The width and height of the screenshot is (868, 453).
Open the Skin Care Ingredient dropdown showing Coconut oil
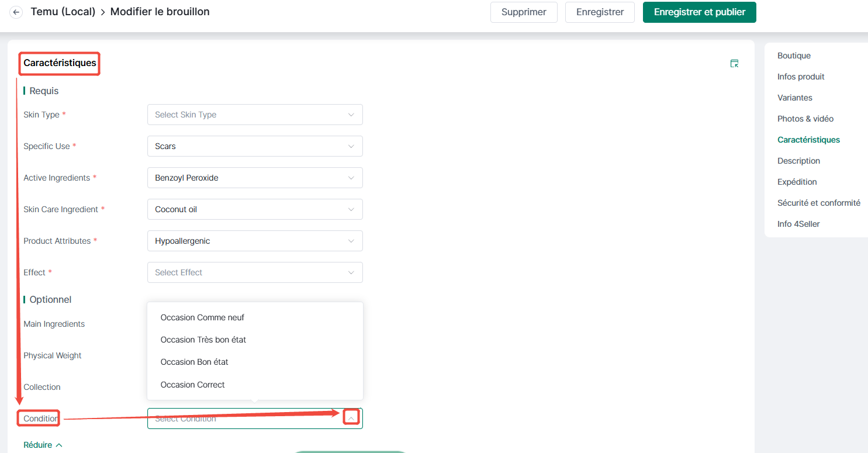point(255,209)
